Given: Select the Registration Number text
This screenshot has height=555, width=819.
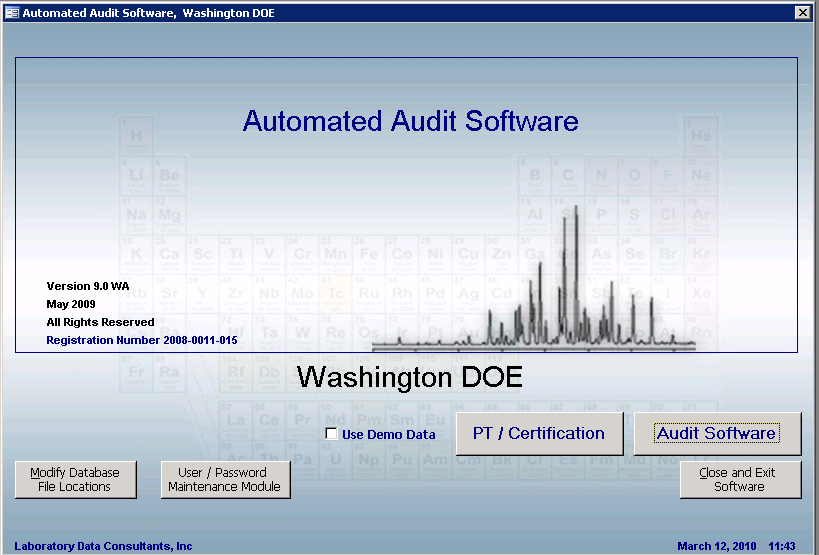Looking at the screenshot, I should click(141, 340).
